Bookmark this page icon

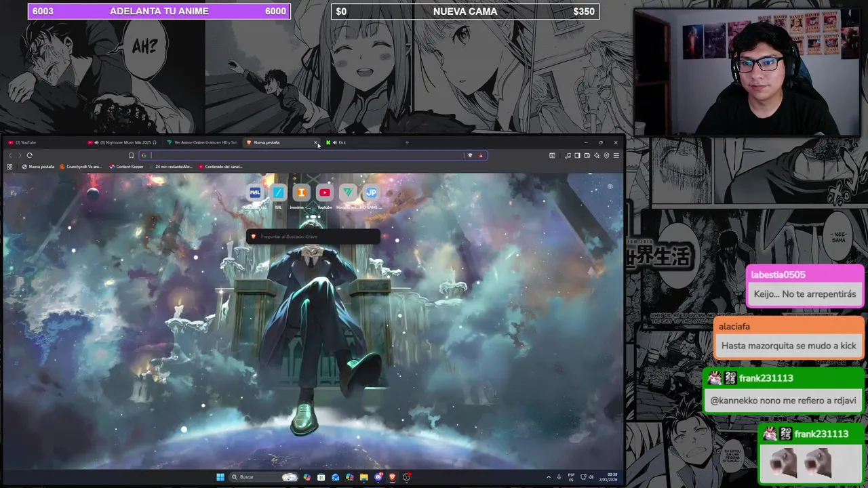(x=131, y=155)
